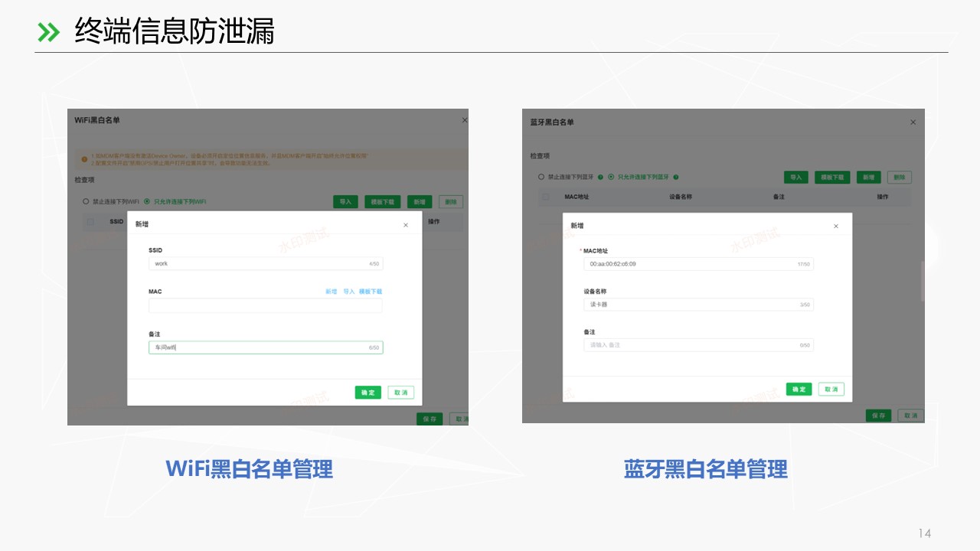The width and height of the screenshot is (980, 551).
Task: Click the 模板下载 link above MAC field
Action: pos(371,292)
